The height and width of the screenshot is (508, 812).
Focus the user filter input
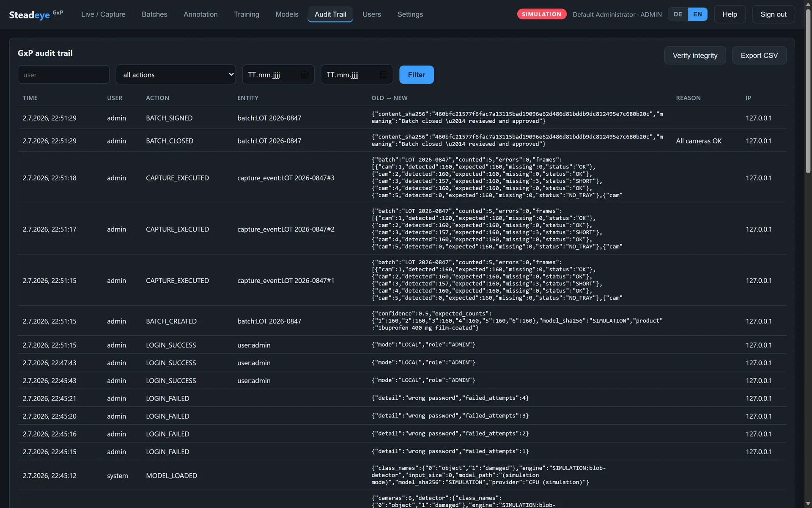tap(63, 75)
